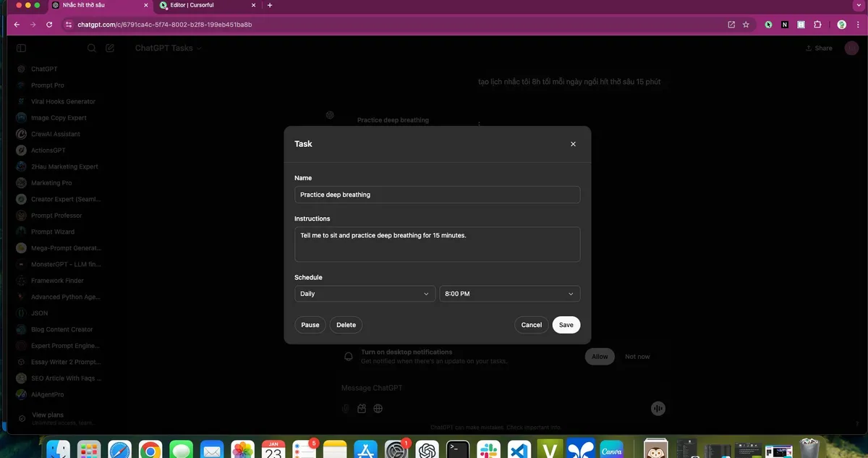Pause the task
This screenshot has width=868, height=458.
coord(310,325)
